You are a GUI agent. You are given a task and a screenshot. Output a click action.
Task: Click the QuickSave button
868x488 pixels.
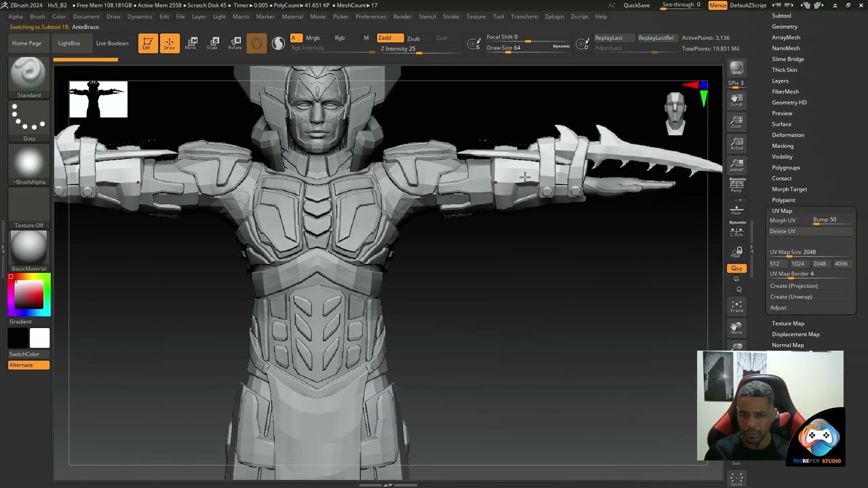(637, 5)
